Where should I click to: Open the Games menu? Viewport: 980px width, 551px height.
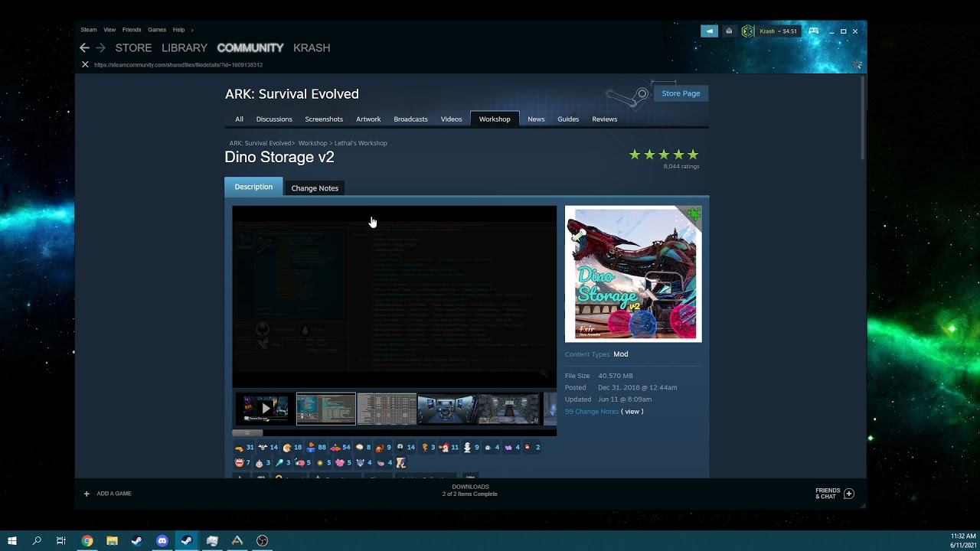pos(157,30)
